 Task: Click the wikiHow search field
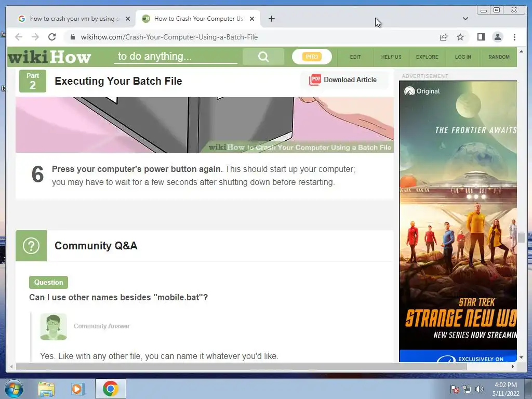tap(176, 56)
